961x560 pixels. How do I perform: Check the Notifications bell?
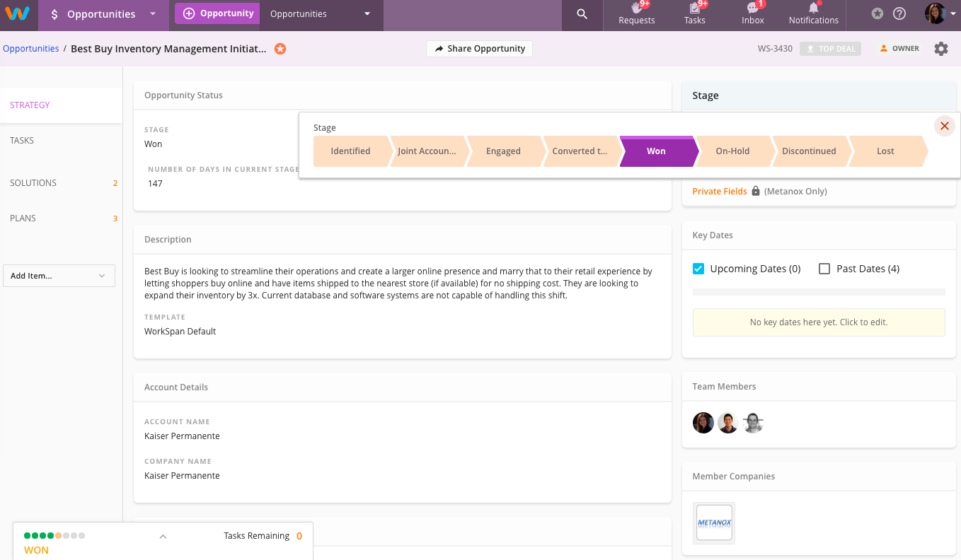(x=812, y=15)
